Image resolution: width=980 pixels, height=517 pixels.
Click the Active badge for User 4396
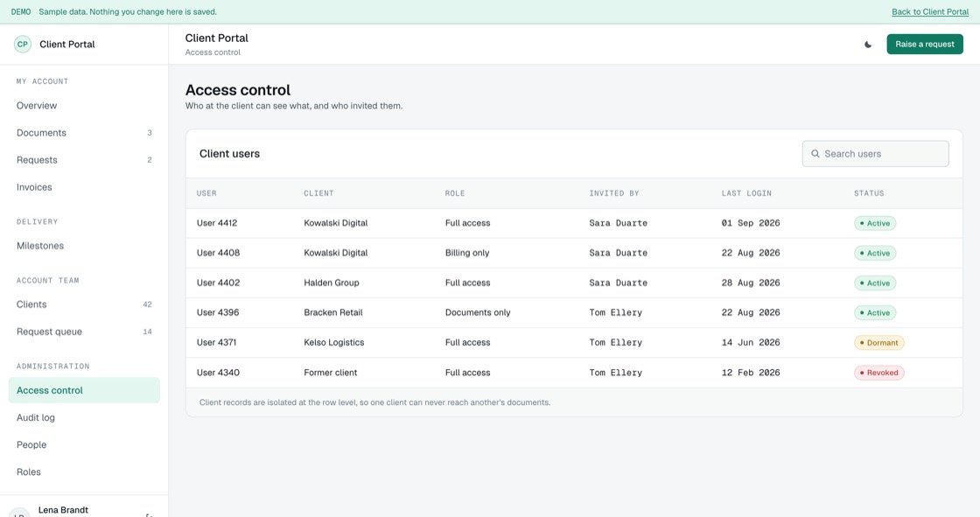click(x=875, y=312)
